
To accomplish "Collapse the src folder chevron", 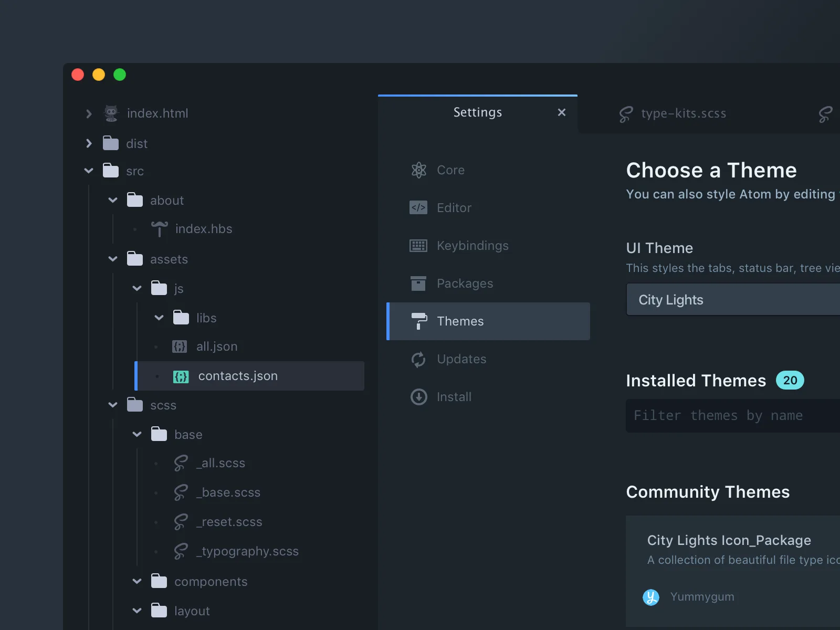I will point(89,171).
